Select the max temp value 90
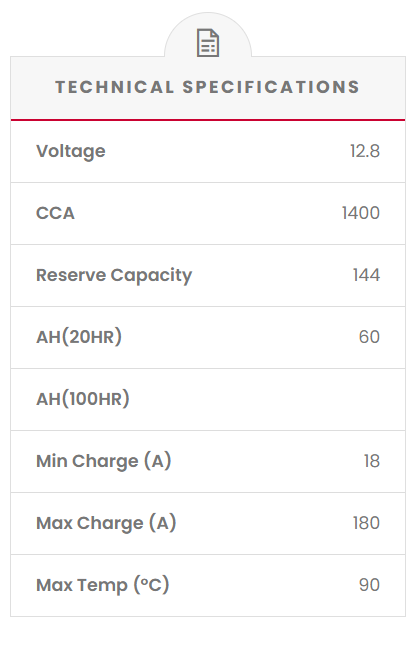Image resolution: width=417 pixels, height=650 pixels. point(369,585)
